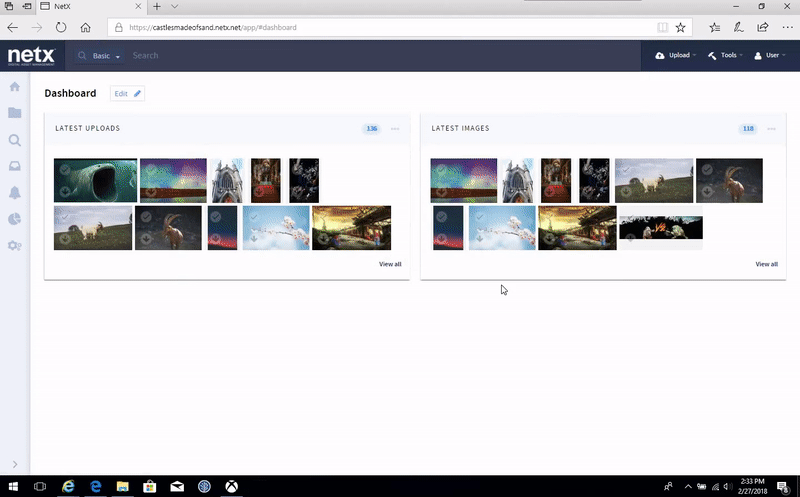Image resolution: width=800 pixels, height=497 pixels.
Task: Expand the sidebar with bottom chevron arrow
Action: click(15, 464)
